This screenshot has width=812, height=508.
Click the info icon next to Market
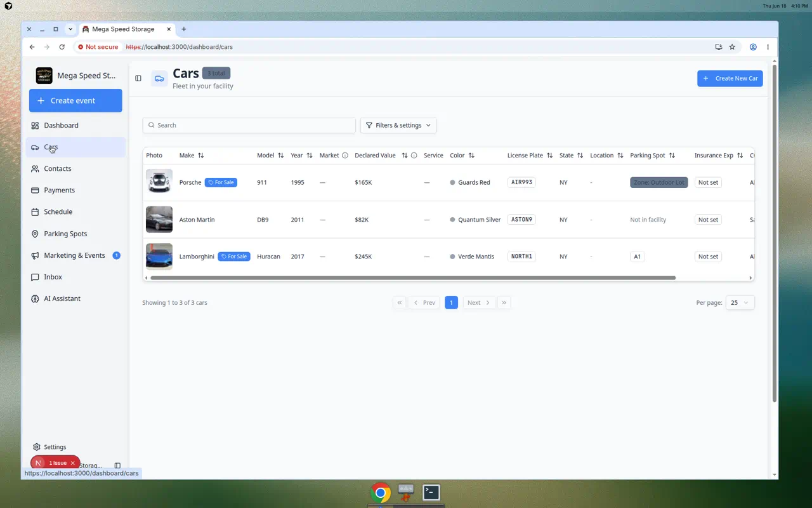pyautogui.click(x=345, y=156)
